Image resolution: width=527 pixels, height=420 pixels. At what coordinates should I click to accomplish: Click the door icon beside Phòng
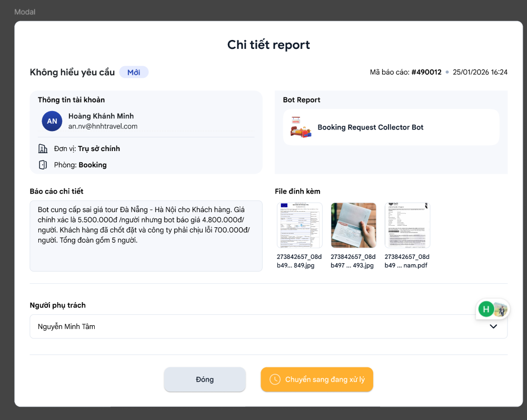(x=43, y=165)
